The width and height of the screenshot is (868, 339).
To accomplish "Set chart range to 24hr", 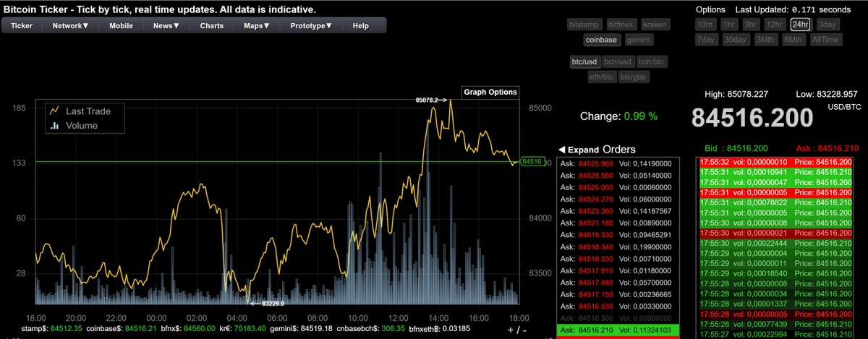I will pyautogui.click(x=800, y=24).
